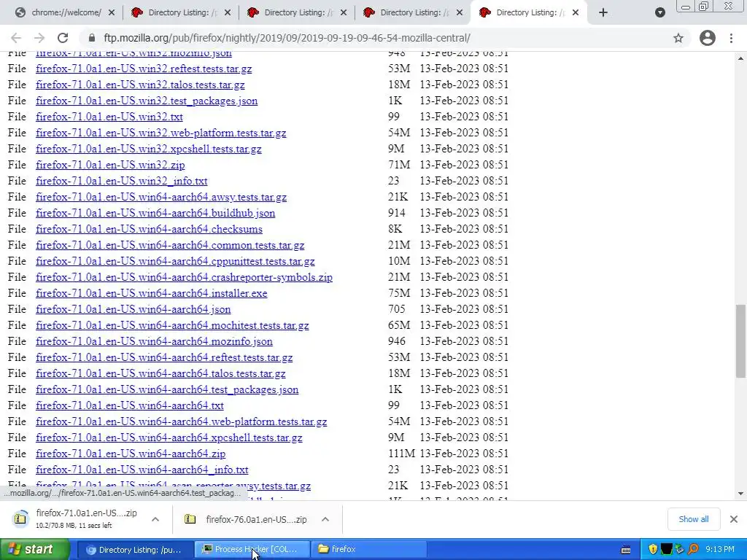Open win64-aarch64.test_packages.json link

pos(167,389)
